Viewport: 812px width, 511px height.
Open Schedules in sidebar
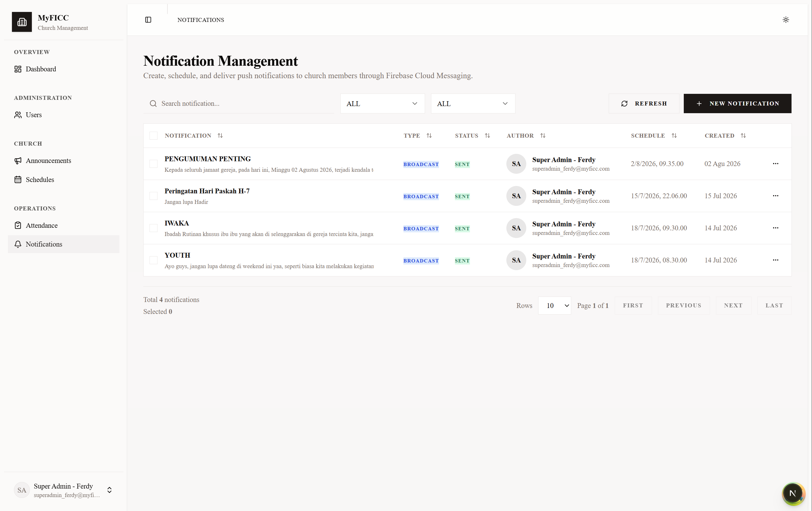[64, 179]
